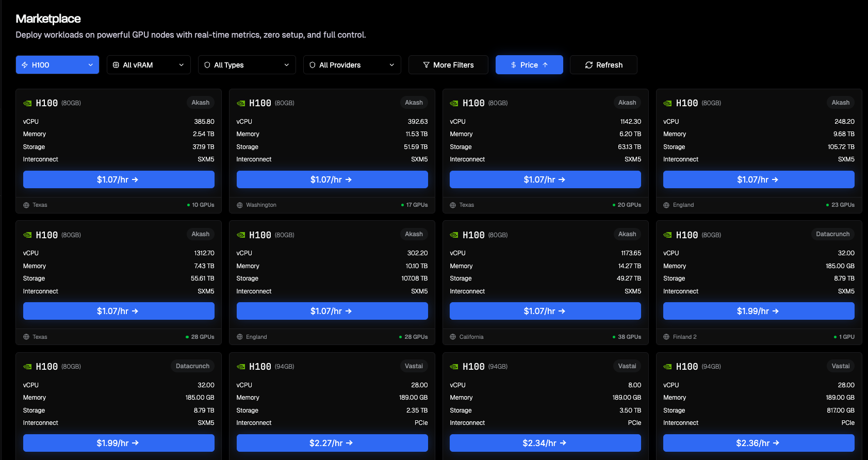
Task: Click the globe icon beside Finland 2
Action: click(x=666, y=337)
